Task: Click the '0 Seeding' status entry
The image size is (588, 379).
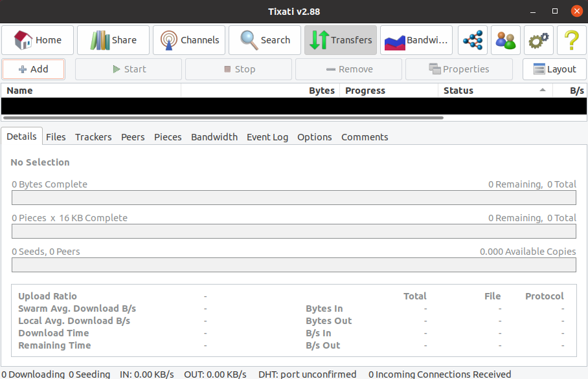Action: pos(89,374)
